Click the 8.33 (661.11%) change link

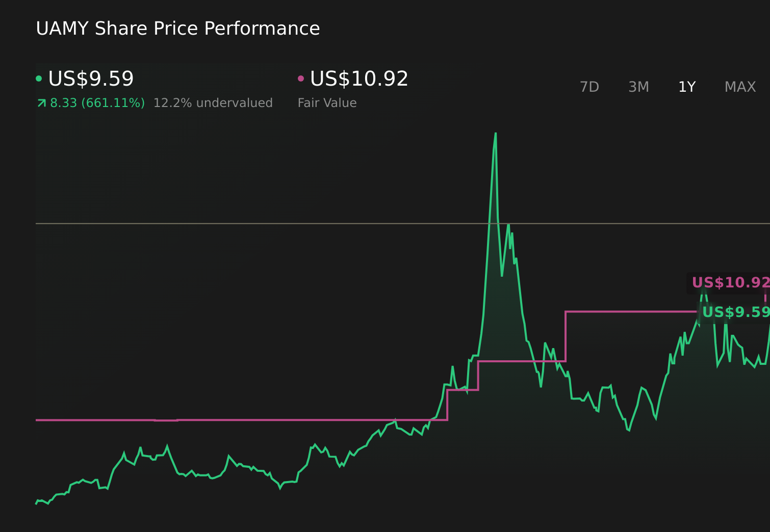pos(96,102)
